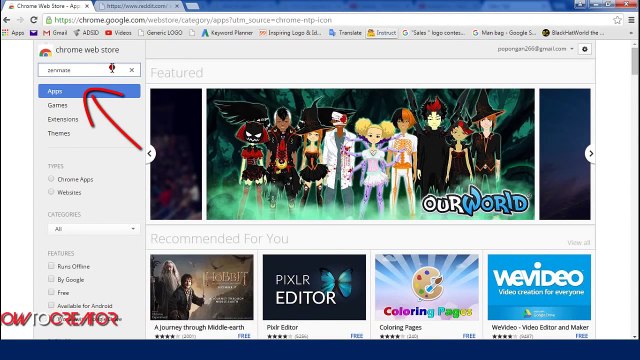Open the WeVideo thumbnail
This screenshot has width=640, height=360.
click(x=539, y=287)
